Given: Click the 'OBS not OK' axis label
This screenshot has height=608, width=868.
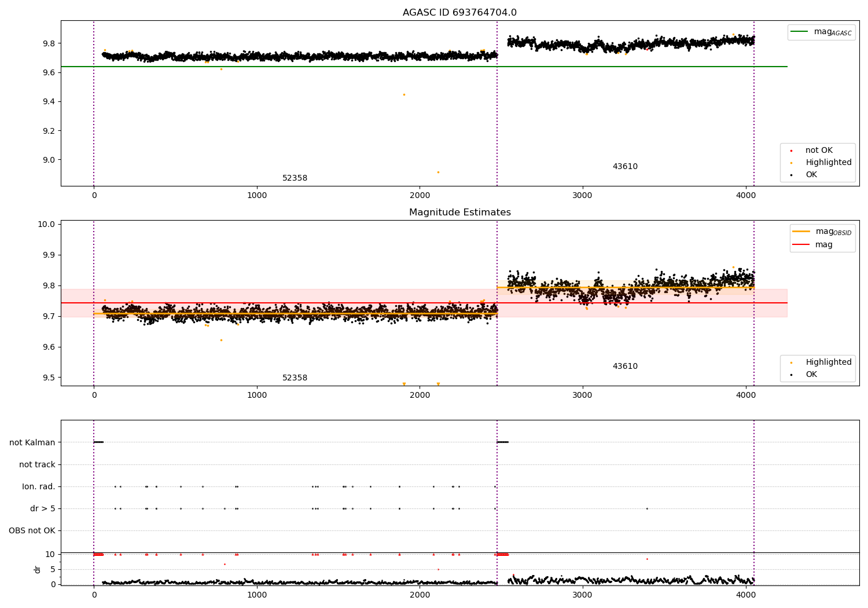Looking at the screenshot, I should point(32,530).
